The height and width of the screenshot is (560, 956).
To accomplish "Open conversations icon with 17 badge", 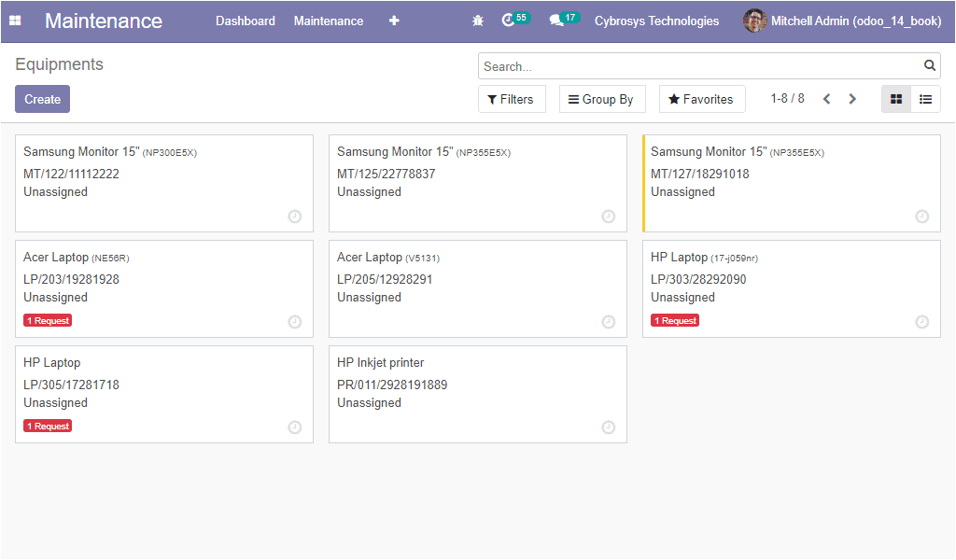I will tap(563, 20).
